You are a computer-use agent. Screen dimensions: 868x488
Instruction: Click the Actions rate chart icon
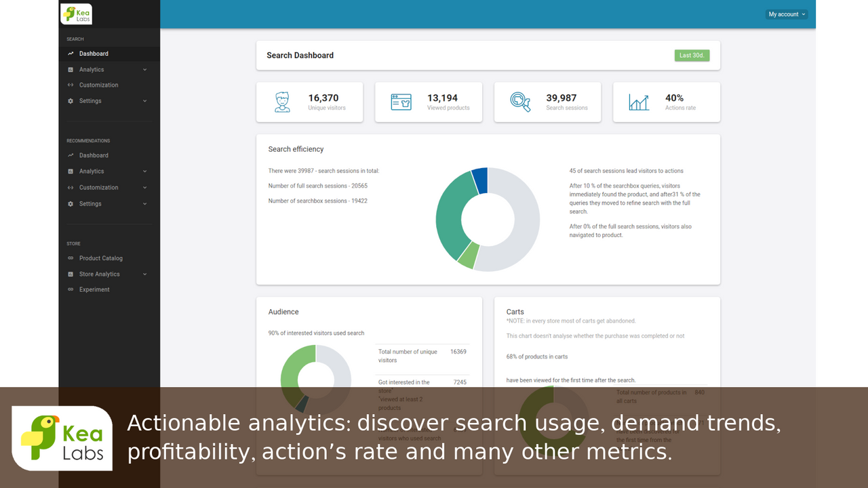(638, 101)
